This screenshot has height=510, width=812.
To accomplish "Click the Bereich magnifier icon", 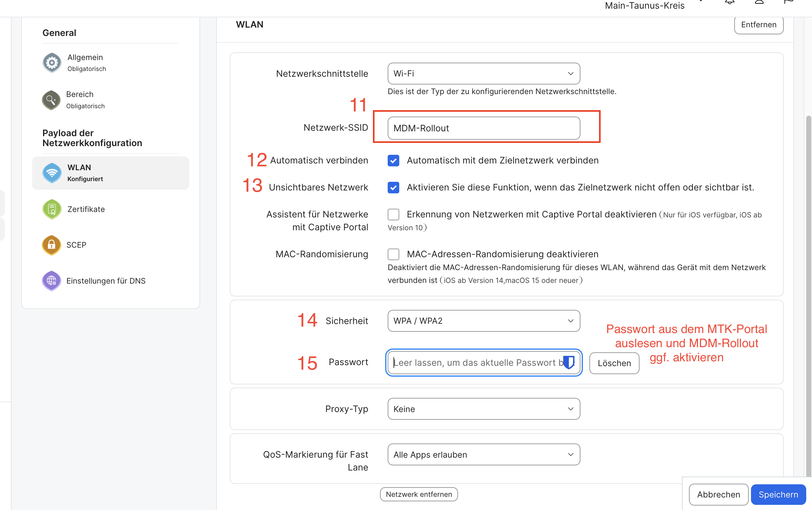I will [x=51, y=100].
